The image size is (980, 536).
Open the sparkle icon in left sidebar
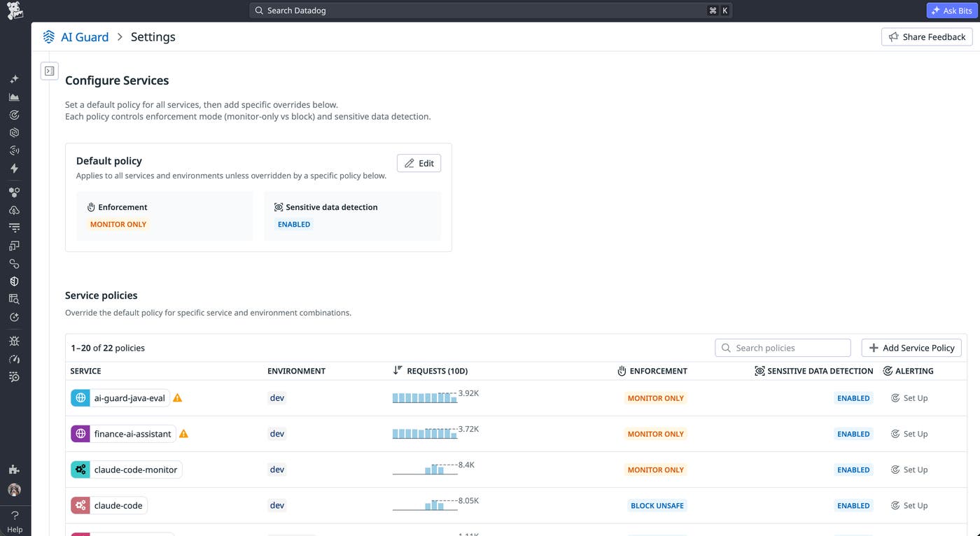(14, 79)
